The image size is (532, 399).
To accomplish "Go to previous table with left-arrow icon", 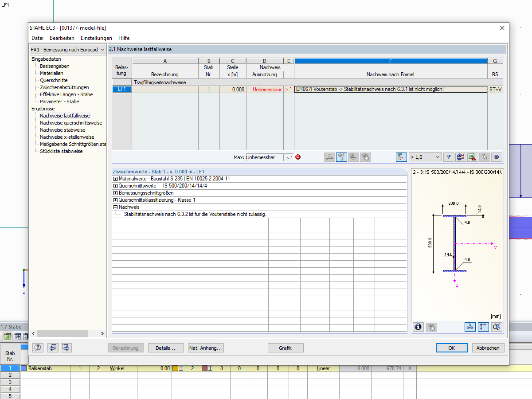I will pyautogui.click(x=53, y=348).
